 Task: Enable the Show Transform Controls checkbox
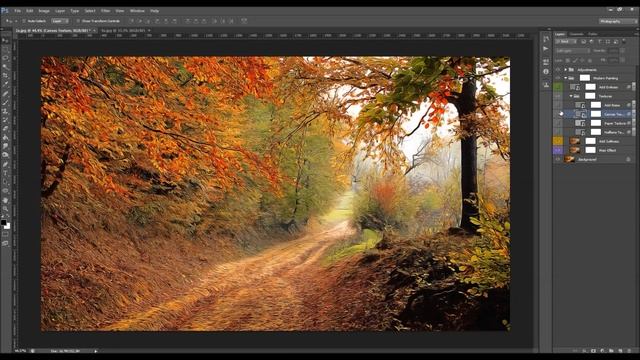tap(78, 21)
